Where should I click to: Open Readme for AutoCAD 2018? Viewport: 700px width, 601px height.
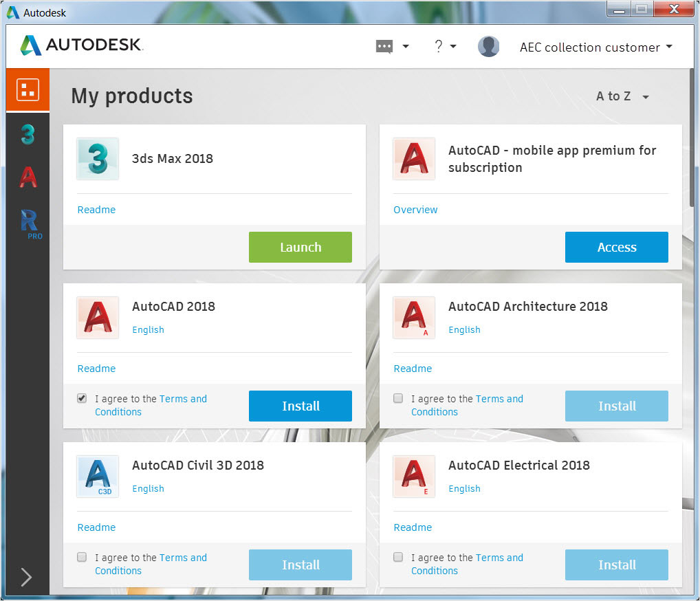[x=96, y=369]
